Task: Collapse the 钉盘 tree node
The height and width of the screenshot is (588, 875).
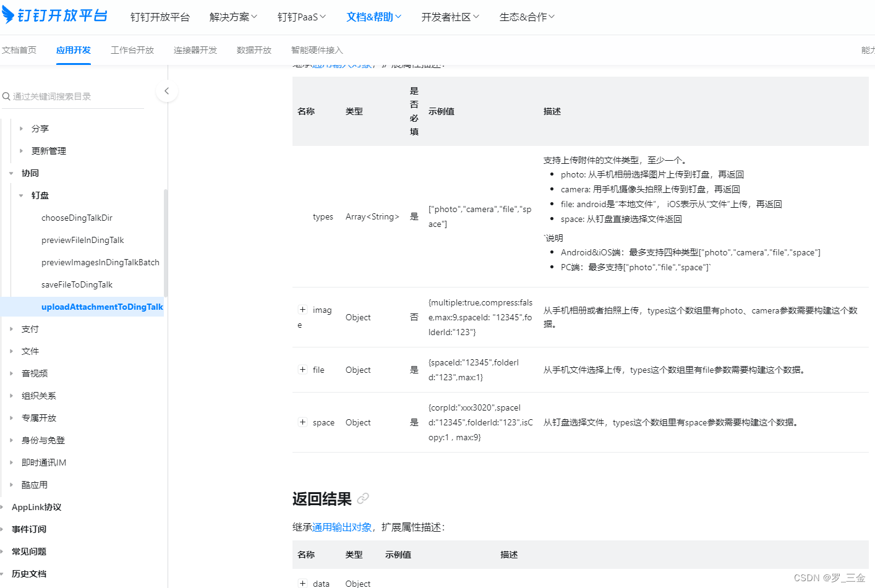Action: [x=21, y=195]
